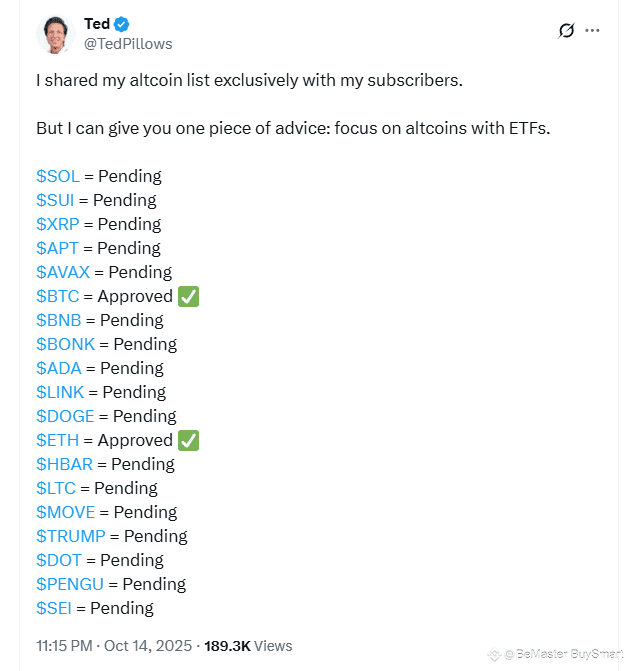Click the $SEI cashtag
Image resolution: width=631 pixels, height=671 pixels.
pos(54,608)
